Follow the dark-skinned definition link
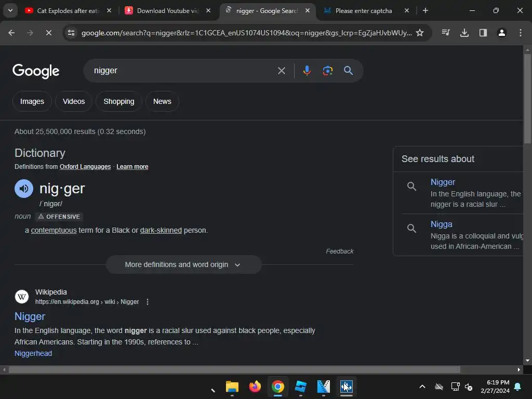This screenshot has width=532, height=399. pos(161,230)
